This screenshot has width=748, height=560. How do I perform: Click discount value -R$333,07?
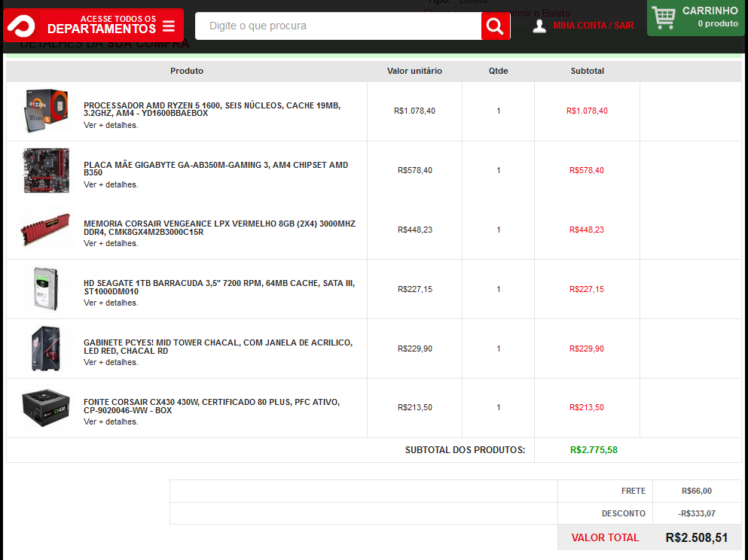point(697,513)
